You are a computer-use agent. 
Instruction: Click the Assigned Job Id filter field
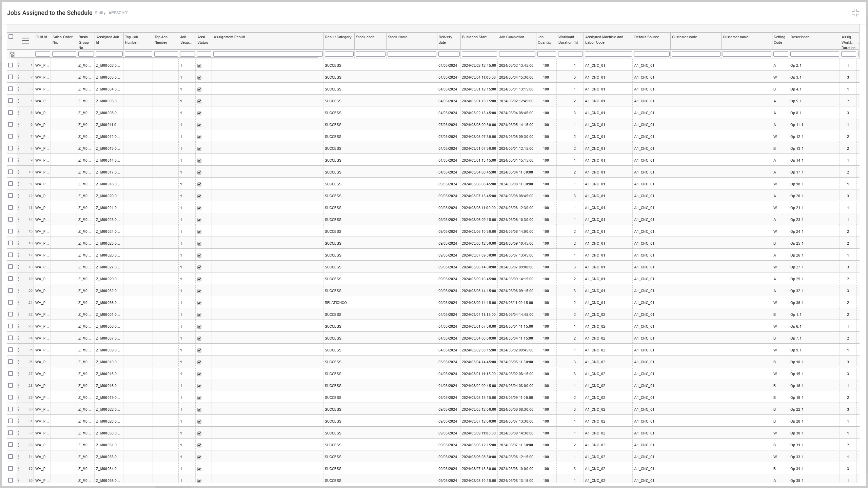pos(109,54)
